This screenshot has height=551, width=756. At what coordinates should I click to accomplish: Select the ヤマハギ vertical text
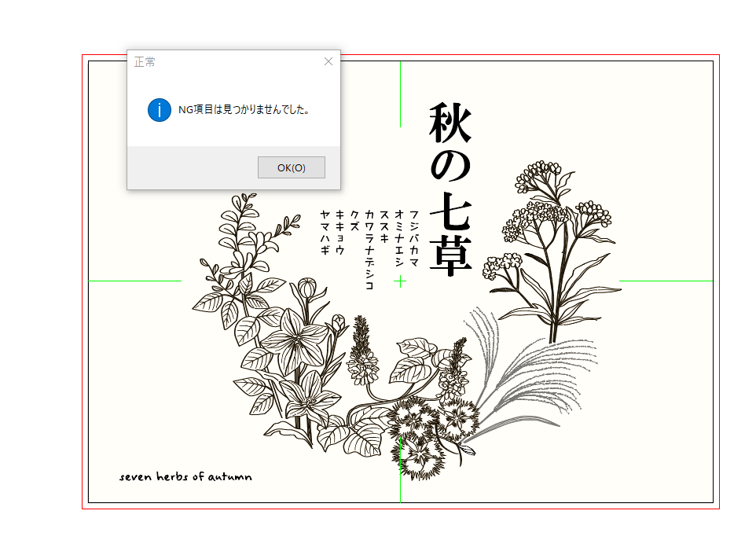[x=325, y=233]
